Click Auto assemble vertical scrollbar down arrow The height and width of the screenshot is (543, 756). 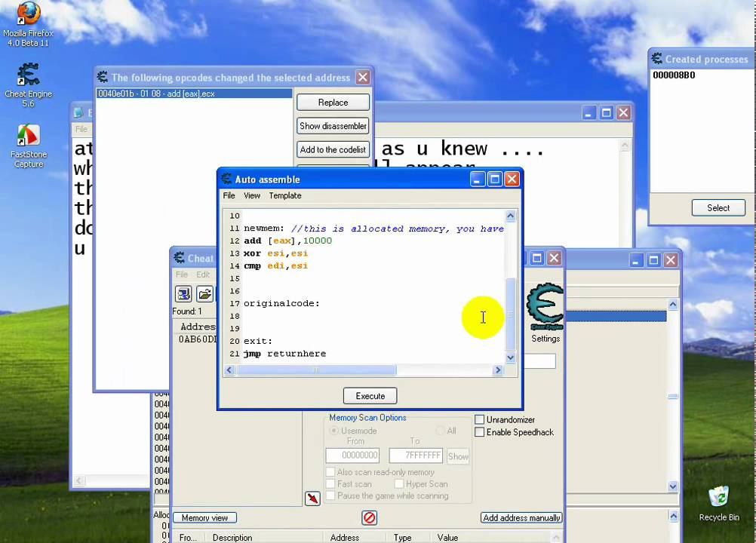tap(510, 357)
